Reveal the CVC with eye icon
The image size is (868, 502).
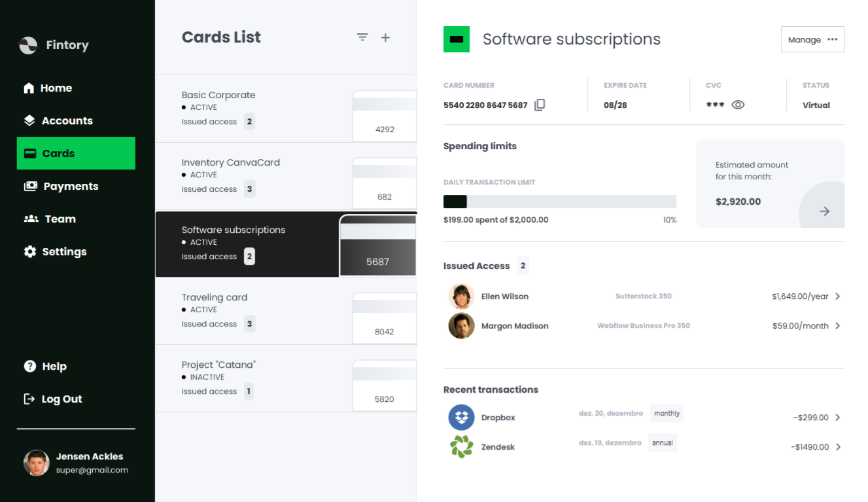click(x=738, y=105)
